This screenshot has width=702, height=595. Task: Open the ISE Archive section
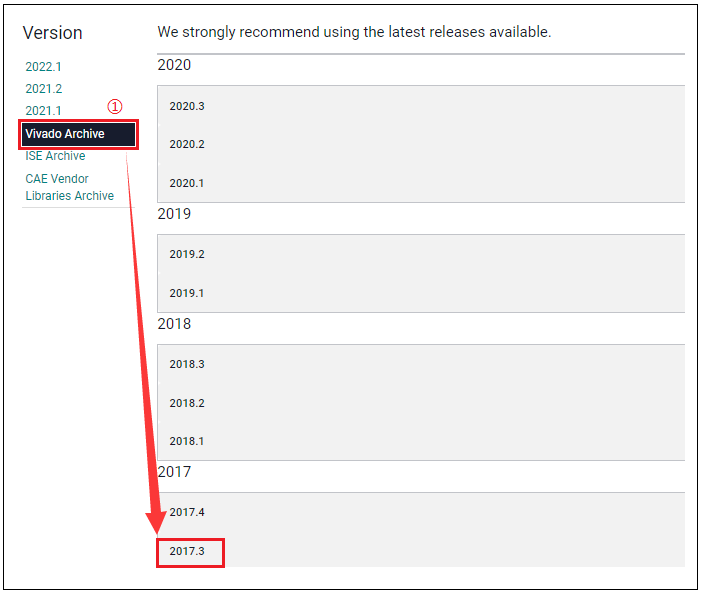[x=55, y=156]
